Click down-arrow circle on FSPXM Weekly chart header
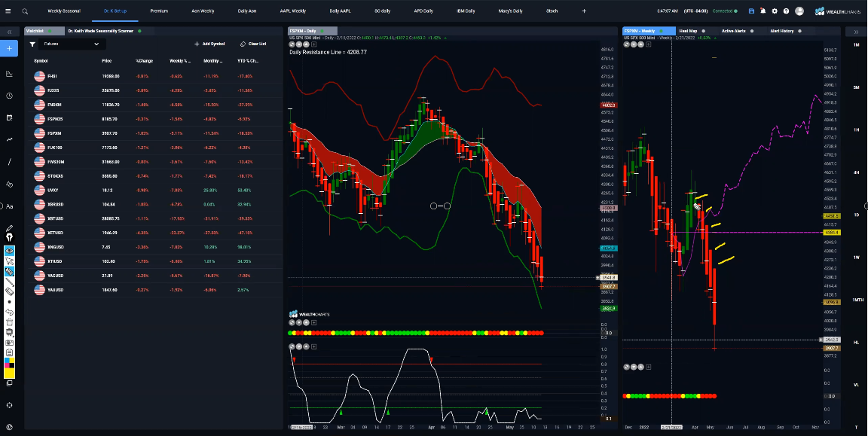 [x=634, y=44]
